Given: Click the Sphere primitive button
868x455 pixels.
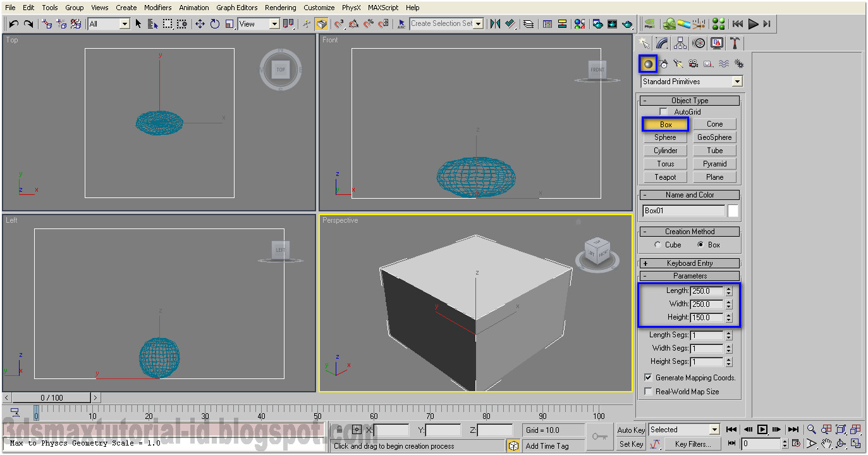Looking at the screenshot, I should (x=664, y=137).
